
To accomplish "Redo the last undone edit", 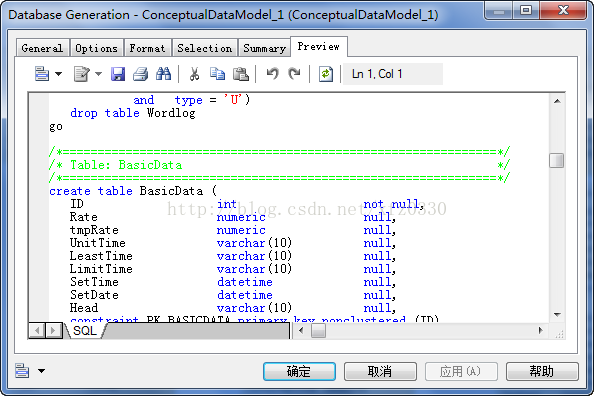I will tap(294, 74).
